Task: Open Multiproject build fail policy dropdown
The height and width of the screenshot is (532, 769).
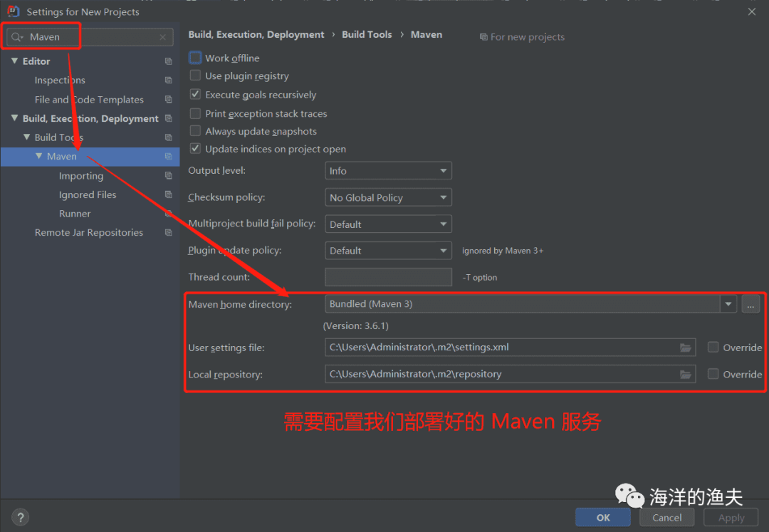Action: coord(388,224)
